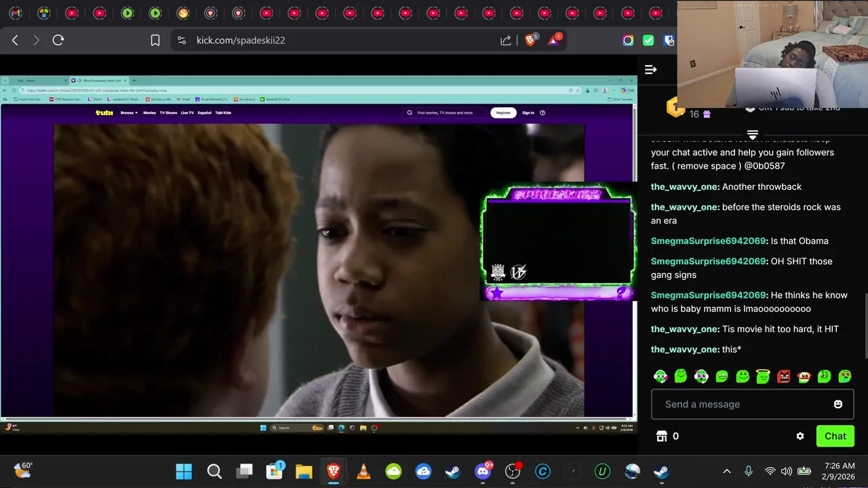Open Live TV on Tubi navigation
868x488 pixels.
[187, 113]
